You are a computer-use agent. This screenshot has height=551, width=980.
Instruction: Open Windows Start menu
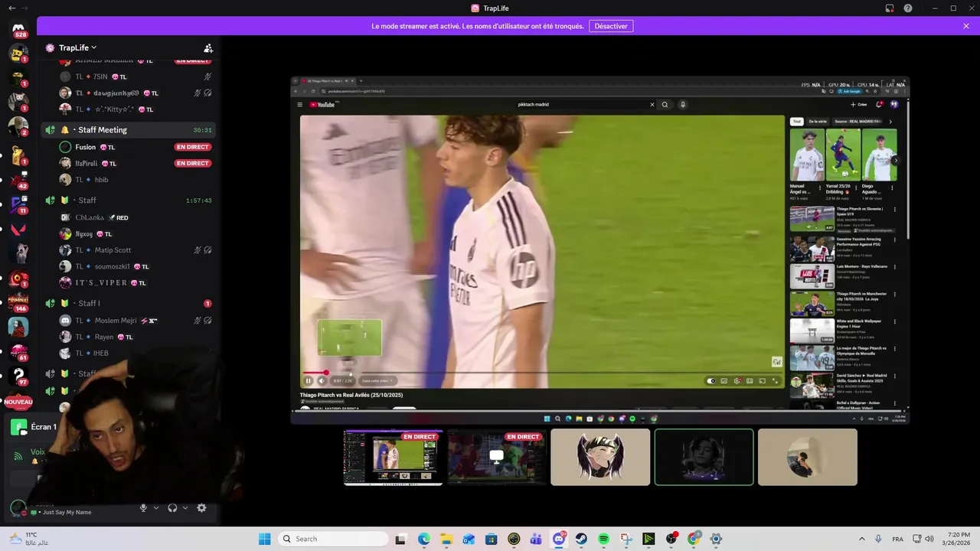pyautogui.click(x=264, y=539)
